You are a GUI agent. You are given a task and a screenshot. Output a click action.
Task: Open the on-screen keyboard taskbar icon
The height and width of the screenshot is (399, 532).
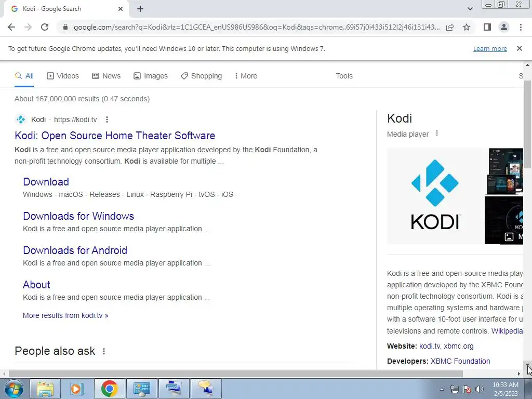click(174, 389)
